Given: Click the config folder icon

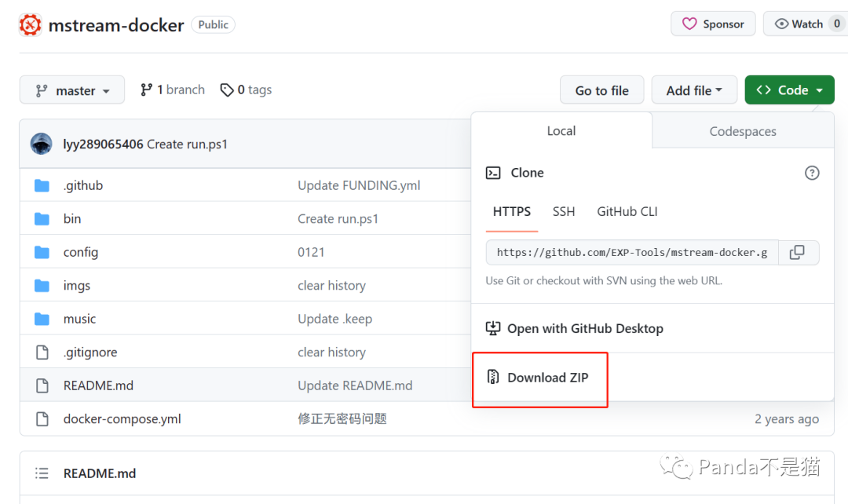Looking at the screenshot, I should pos(42,253).
